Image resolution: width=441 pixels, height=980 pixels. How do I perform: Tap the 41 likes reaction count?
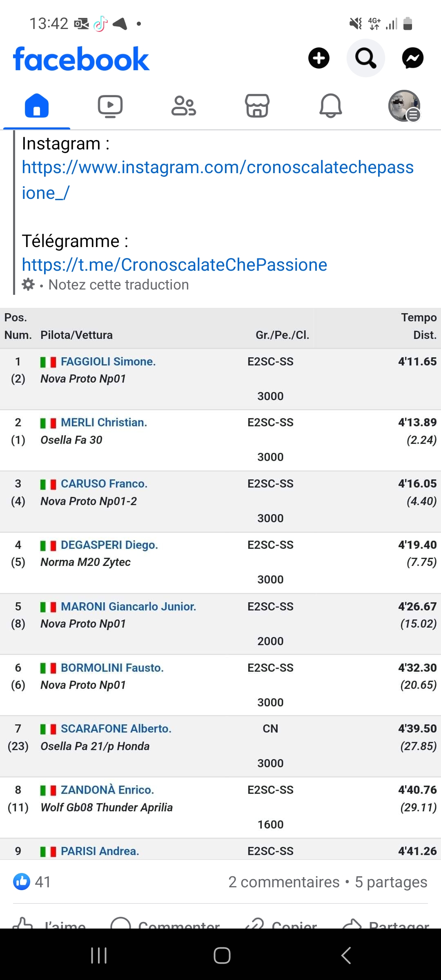tap(32, 882)
